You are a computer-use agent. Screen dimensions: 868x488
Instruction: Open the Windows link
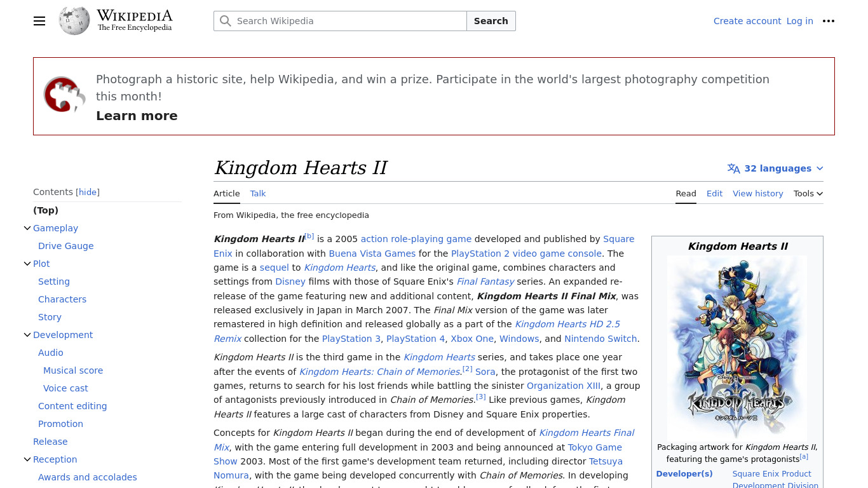[519, 339]
